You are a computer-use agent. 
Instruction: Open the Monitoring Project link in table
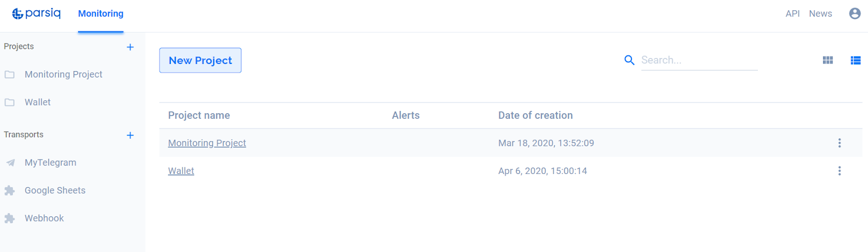207,143
